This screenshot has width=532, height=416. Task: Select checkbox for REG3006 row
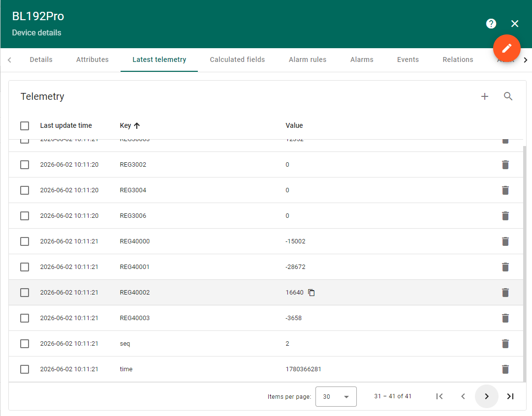click(x=25, y=216)
